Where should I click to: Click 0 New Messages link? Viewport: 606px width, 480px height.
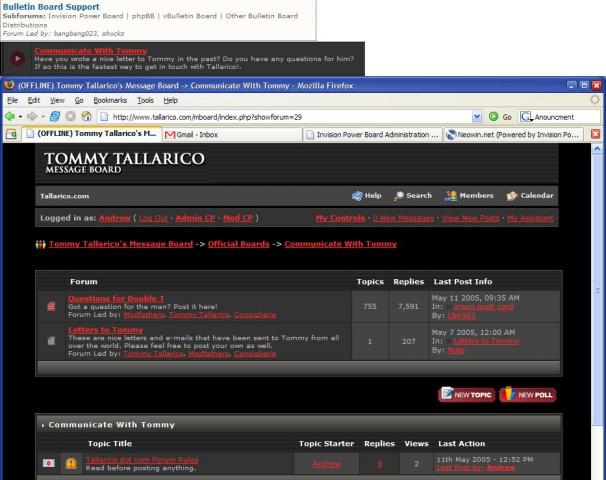tap(403, 218)
